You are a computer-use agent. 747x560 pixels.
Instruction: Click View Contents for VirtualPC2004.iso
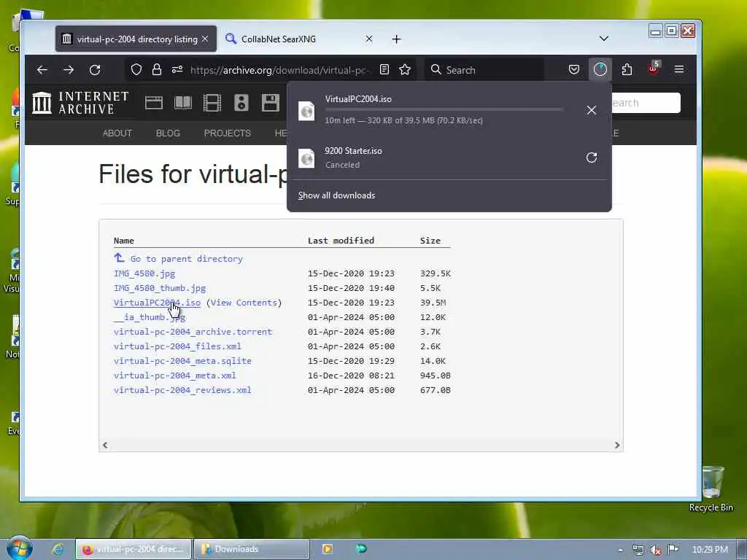coord(244,303)
